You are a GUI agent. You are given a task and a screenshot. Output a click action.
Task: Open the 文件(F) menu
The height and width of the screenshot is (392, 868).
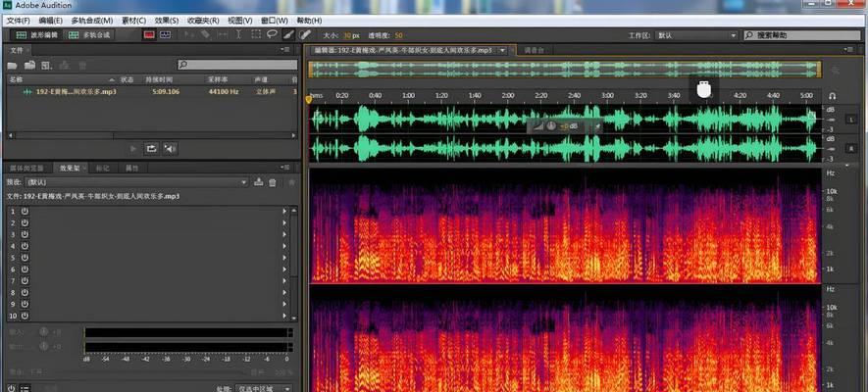click(x=19, y=21)
